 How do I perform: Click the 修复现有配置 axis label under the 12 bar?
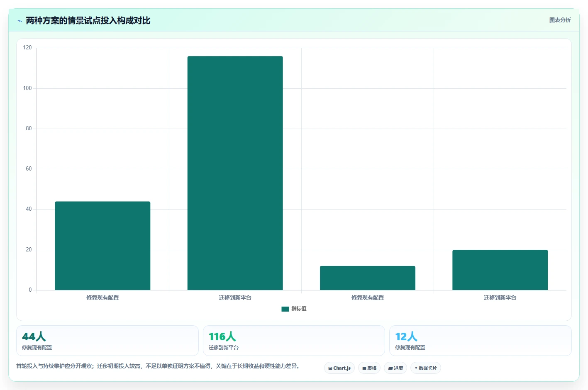(x=368, y=297)
